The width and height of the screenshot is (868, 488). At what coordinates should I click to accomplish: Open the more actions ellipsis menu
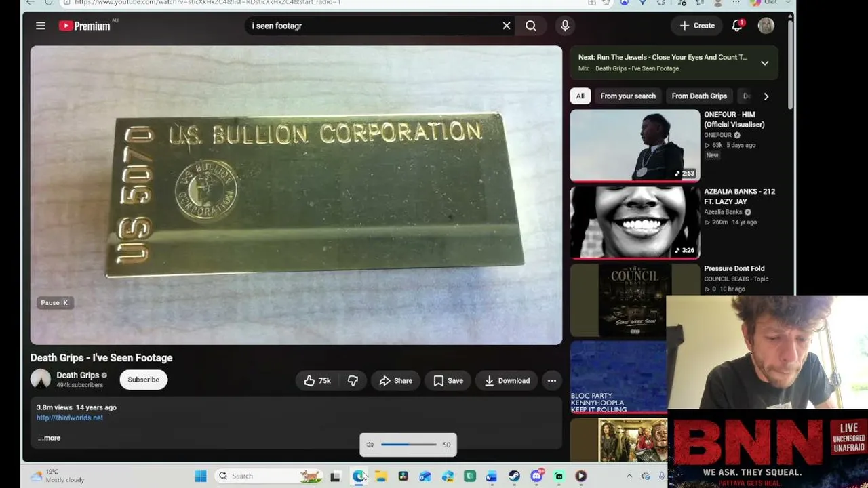[x=552, y=381]
